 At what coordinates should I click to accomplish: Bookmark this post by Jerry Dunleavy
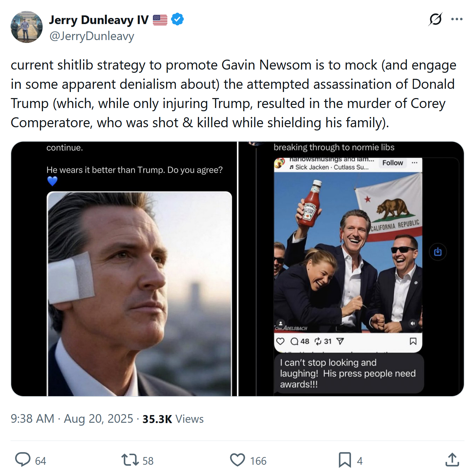click(x=345, y=460)
